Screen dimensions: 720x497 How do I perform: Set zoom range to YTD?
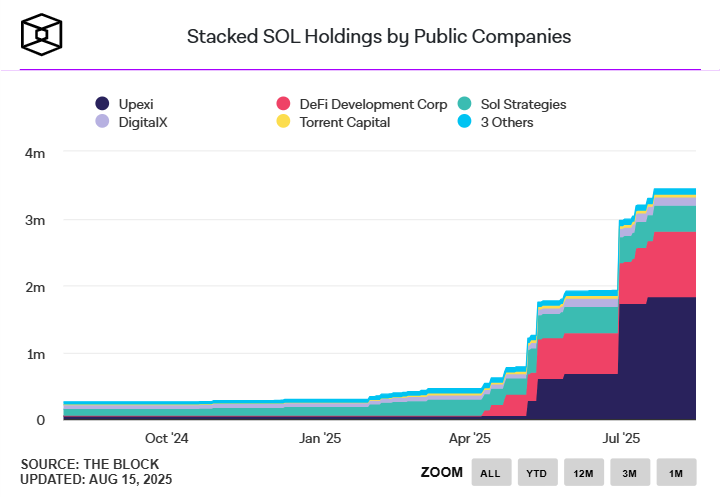pyautogui.click(x=538, y=472)
